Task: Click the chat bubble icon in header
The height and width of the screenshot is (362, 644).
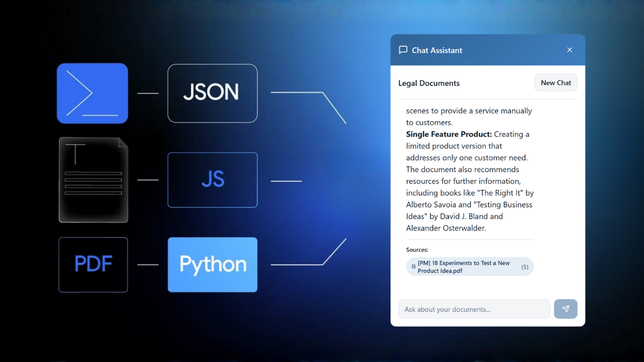Action: (x=403, y=50)
